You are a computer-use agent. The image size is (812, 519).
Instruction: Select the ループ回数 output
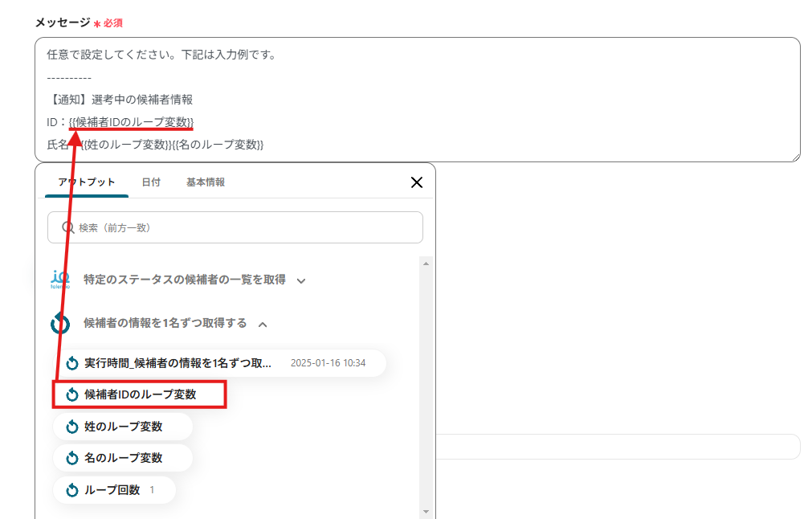point(114,490)
